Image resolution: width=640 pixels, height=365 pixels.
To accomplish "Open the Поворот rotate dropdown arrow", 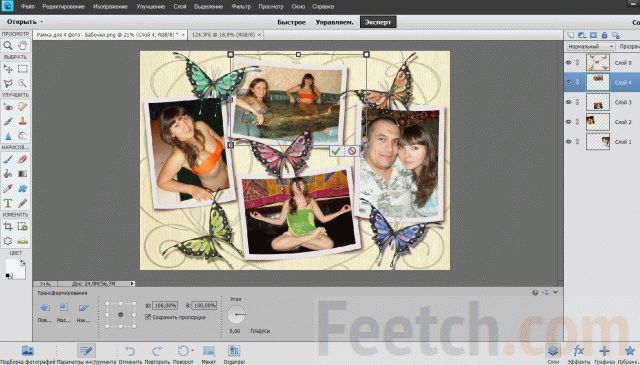I will 192,350.
